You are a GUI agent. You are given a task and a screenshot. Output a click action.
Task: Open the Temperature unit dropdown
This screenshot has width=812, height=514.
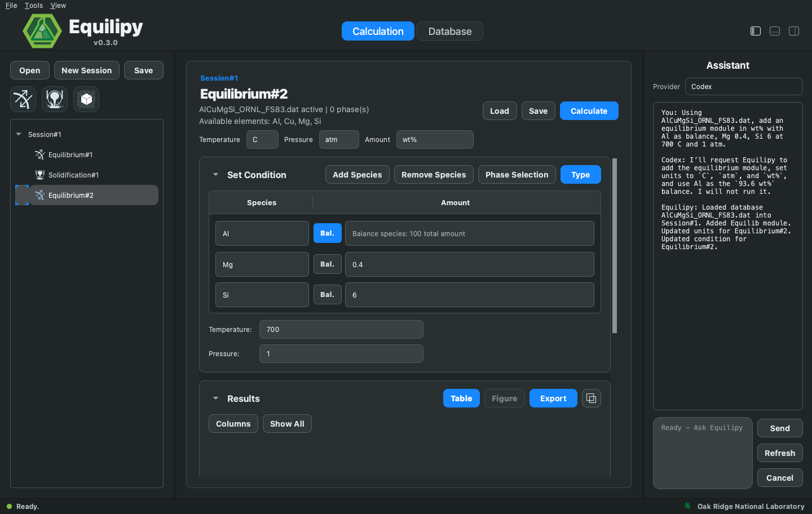[262, 140]
